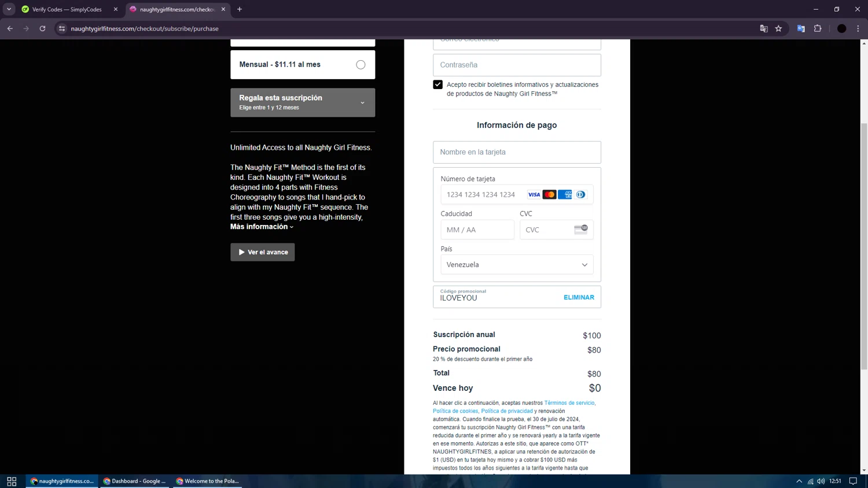Viewport: 868px width, 488px height.
Task: Expand Regala esta suscripción dropdown
Action: (303, 102)
